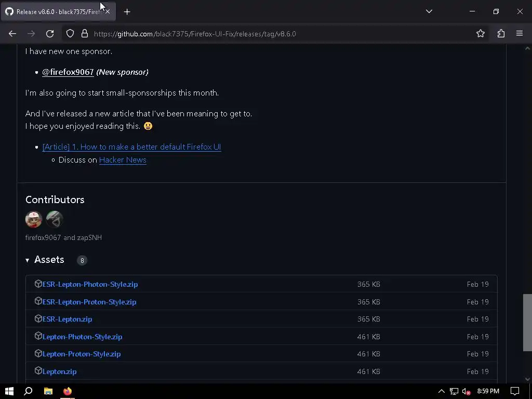Click package icon beside Lepton.zip
The height and width of the screenshot is (399, 532).
click(x=38, y=371)
